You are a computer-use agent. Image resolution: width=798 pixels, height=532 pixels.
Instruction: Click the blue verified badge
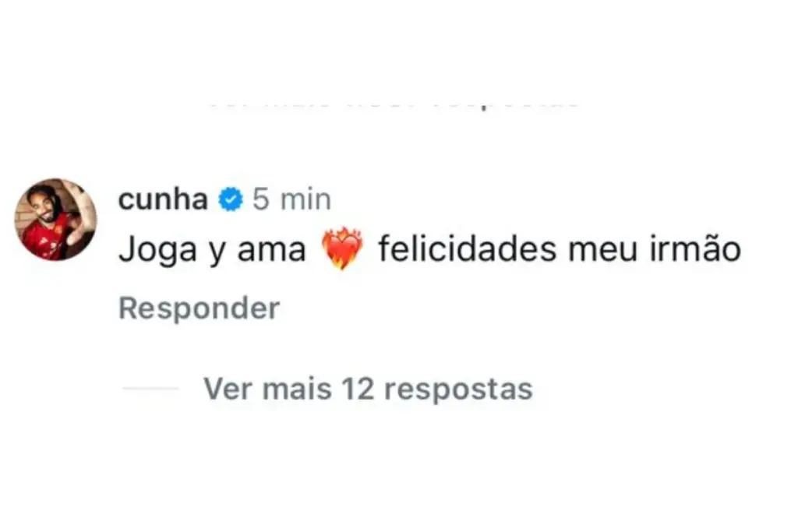pyautogui.click(x=230, y=201)
